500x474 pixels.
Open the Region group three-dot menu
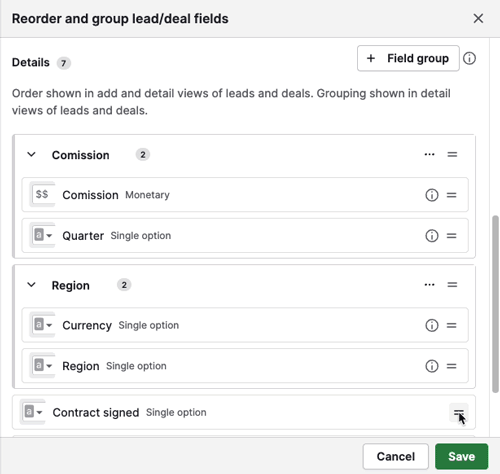[429, 285]
